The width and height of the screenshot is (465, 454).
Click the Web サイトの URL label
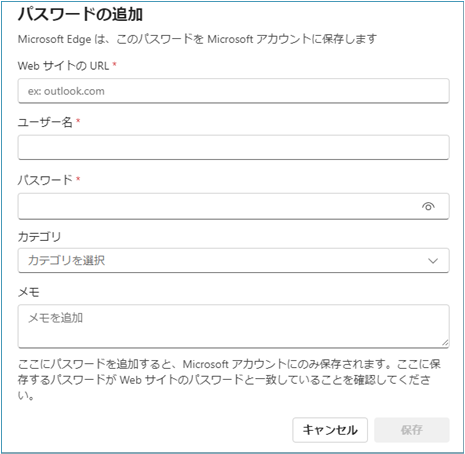point(63,66)
